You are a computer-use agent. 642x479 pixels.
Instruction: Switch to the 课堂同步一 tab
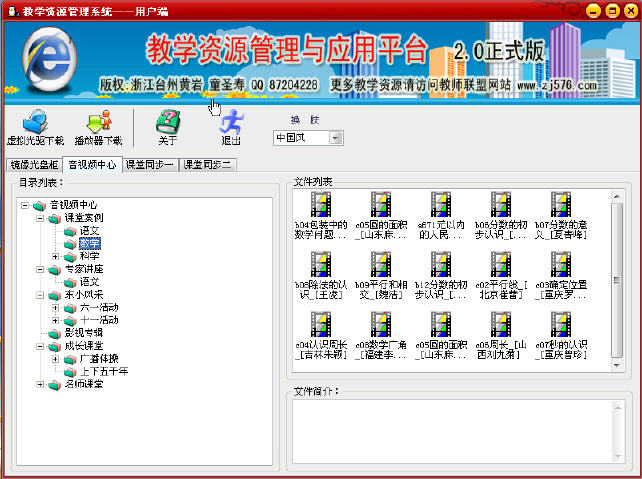click(150, 165)
